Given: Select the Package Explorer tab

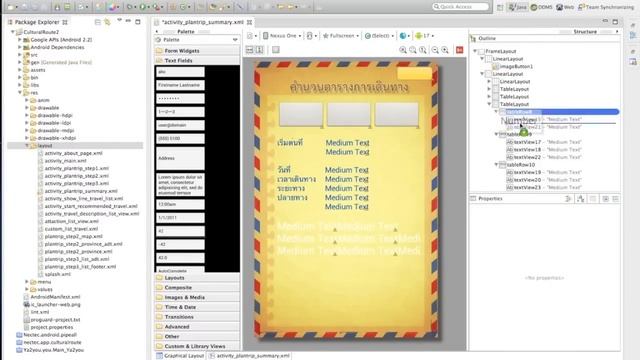Looking at the screenshot, I should click(x=37, y=22).
